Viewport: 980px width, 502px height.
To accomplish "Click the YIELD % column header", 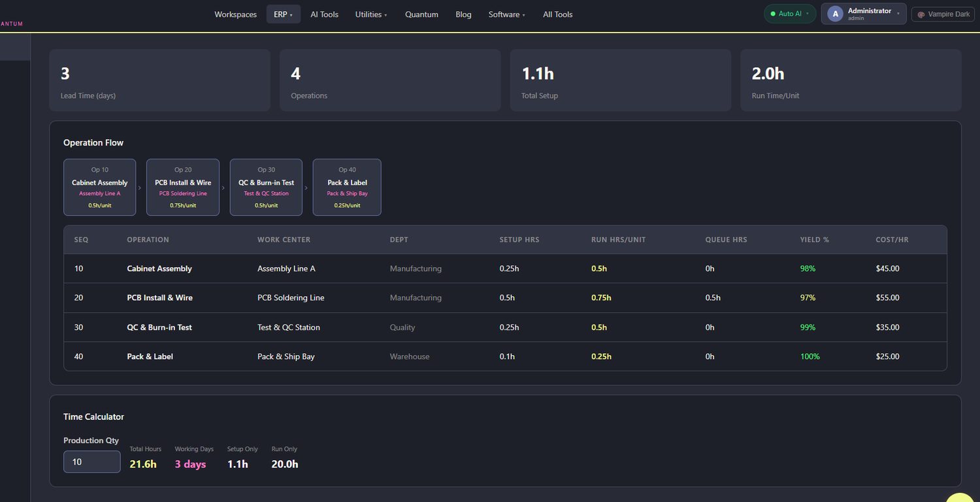I will (815, 240).
